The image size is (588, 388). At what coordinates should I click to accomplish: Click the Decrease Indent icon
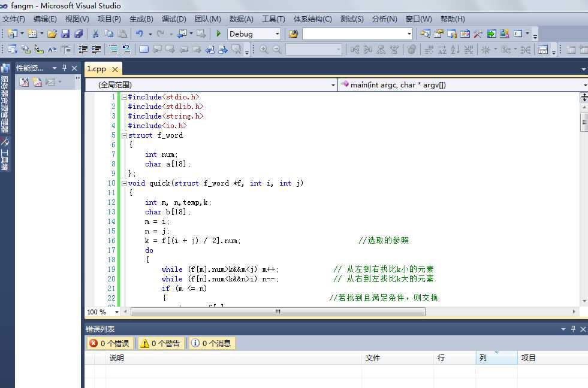pyautogui.click(x=83, y=50)
